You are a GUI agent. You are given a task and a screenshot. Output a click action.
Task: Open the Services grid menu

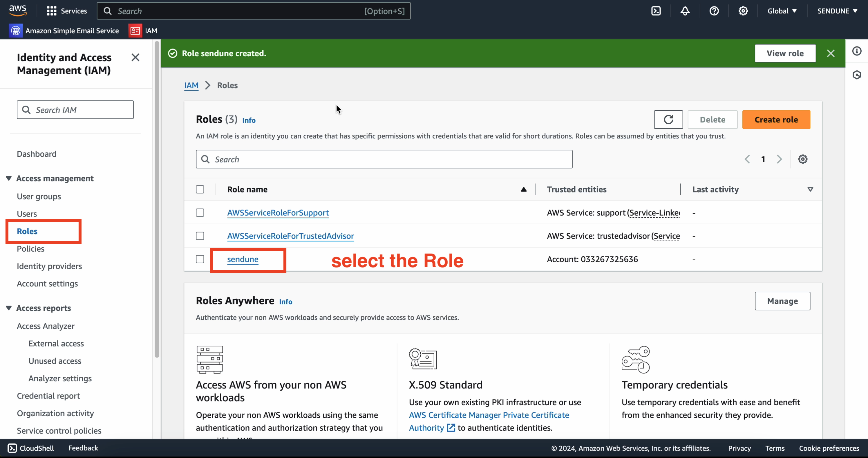click(67, 11)
